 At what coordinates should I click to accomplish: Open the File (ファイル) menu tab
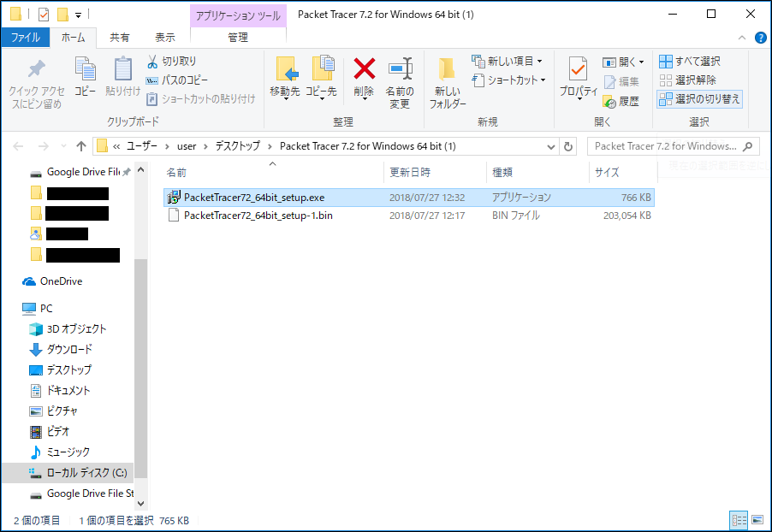[x=26, y=38]
